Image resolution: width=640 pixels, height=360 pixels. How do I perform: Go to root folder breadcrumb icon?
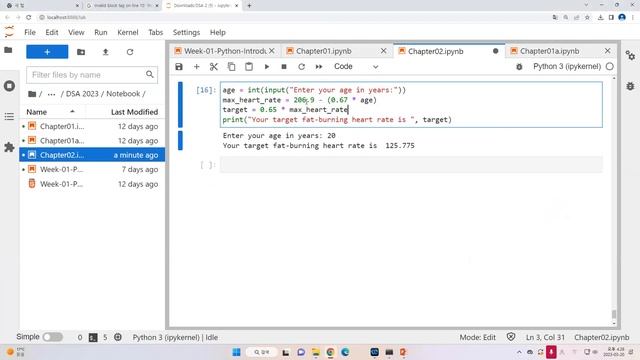pyautogui.click(x=32, y=94)
